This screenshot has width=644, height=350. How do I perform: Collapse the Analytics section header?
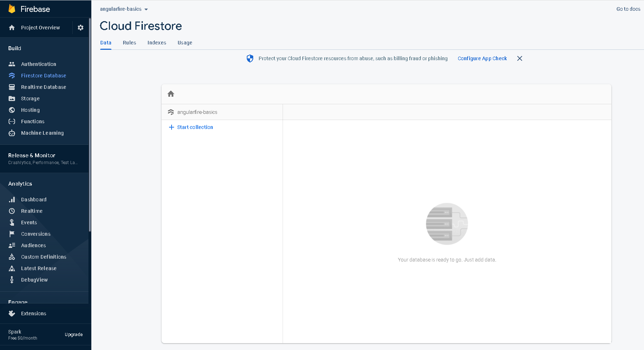point(20,184)
